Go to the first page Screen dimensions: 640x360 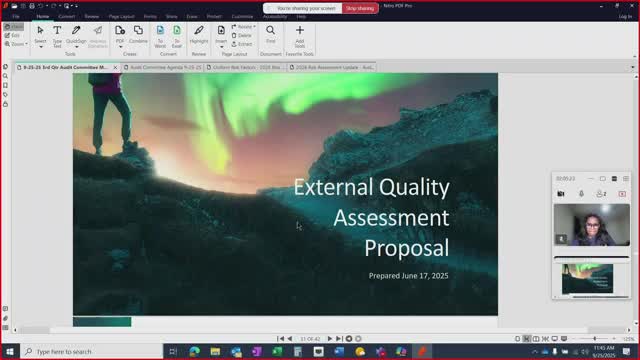(x=280, y=339)
